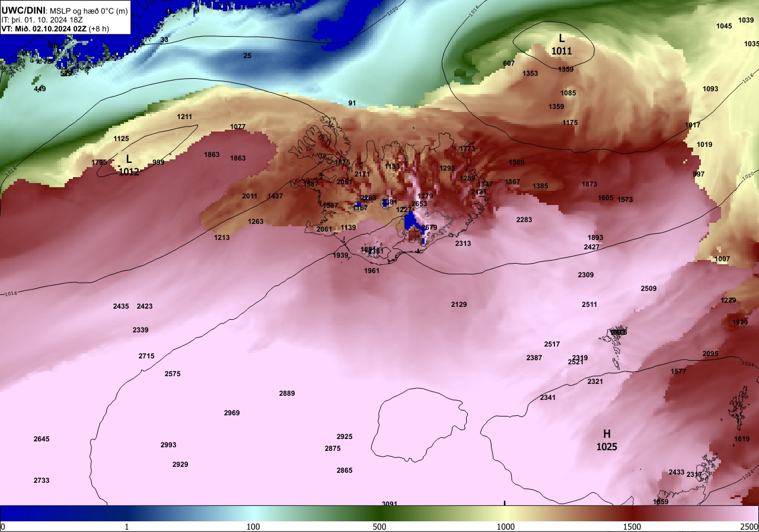Click the height value 1437
759x532 pixels.
[275, 196]
